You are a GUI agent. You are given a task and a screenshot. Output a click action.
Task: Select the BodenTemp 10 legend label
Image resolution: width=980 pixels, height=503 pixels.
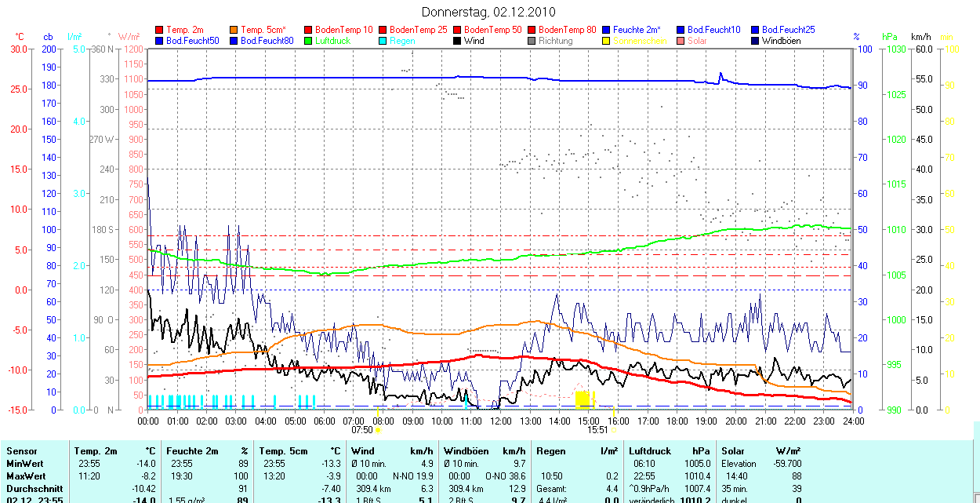pyautogui.click(x=344, y=30)
